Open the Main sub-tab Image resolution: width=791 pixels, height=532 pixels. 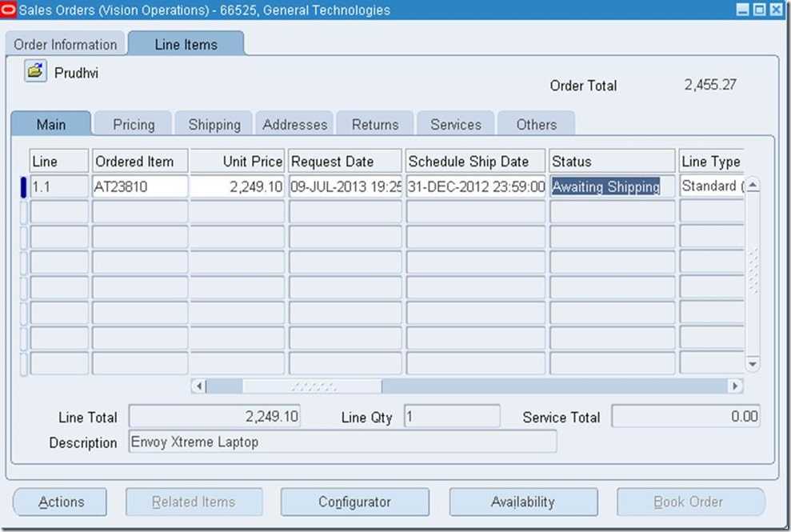[x=51, y=124]
